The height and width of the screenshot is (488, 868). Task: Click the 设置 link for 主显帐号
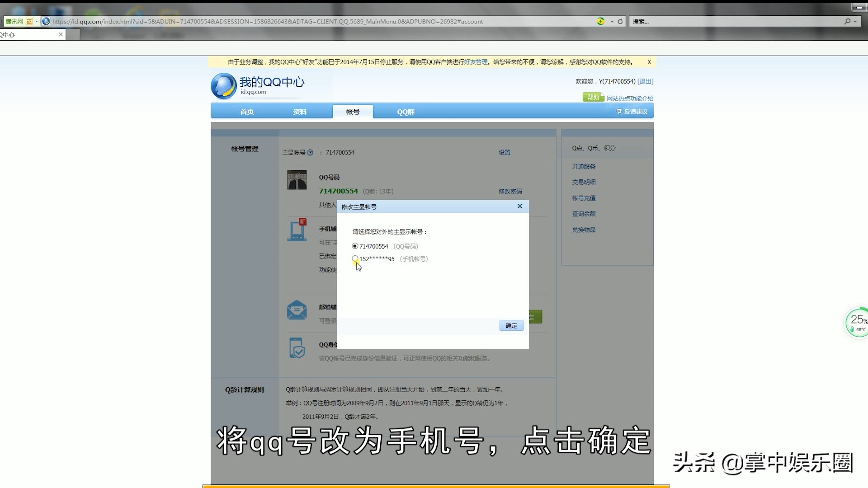tap(505, 152)
